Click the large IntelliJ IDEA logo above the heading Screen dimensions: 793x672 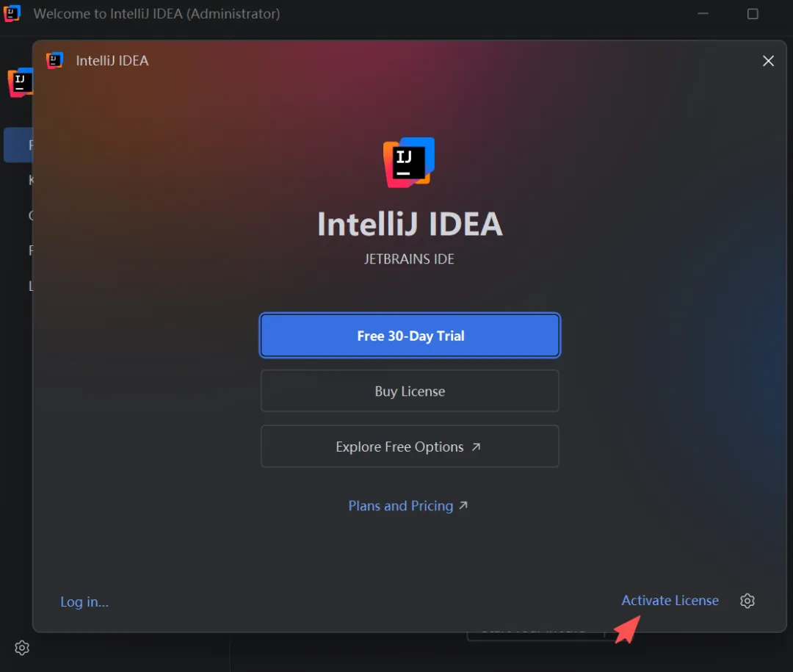click(409, 162)
